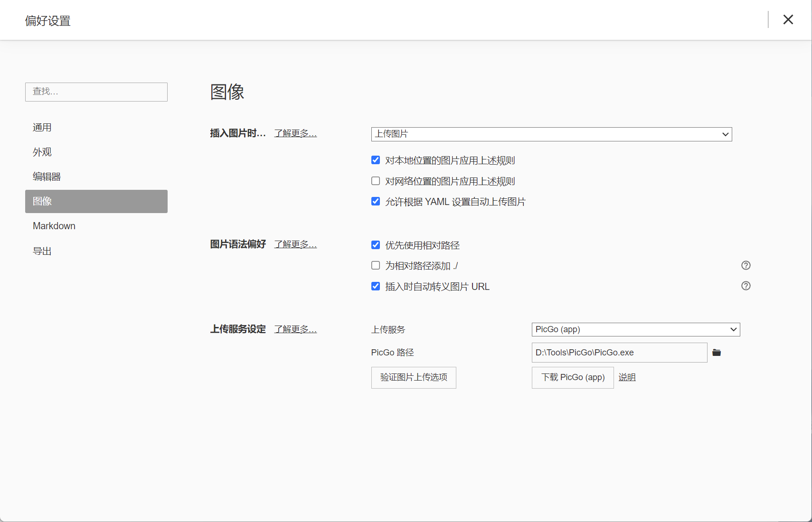Enable 为相对路径添加 ./ checkbox
This screenshot has width=812, height=522.
(376, 265)
